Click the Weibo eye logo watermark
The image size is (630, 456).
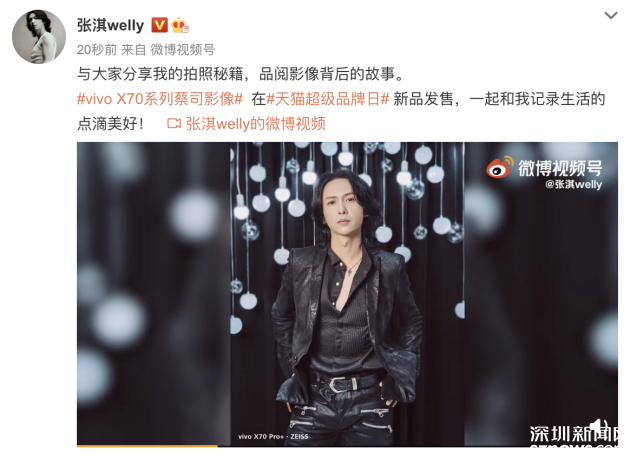(499, 168)
